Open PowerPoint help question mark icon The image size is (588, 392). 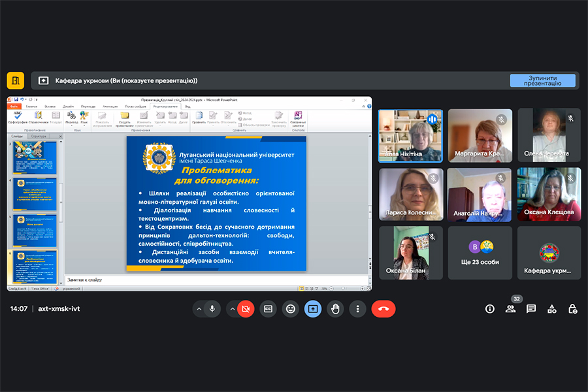click(369, 106)
